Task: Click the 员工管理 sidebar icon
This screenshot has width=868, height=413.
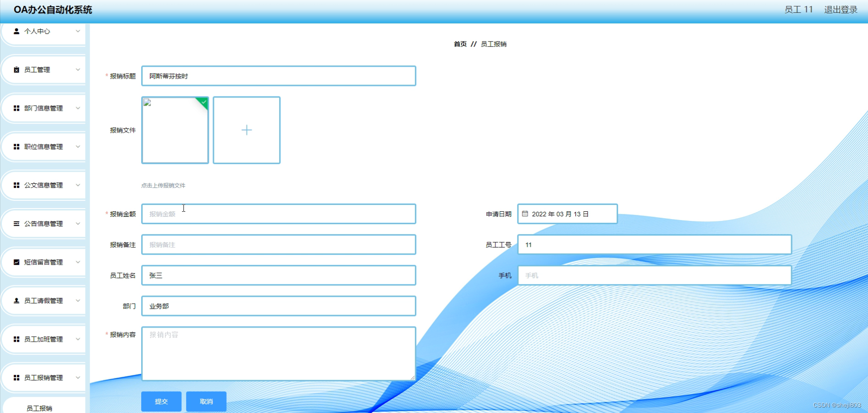Action: coord(16,70)
